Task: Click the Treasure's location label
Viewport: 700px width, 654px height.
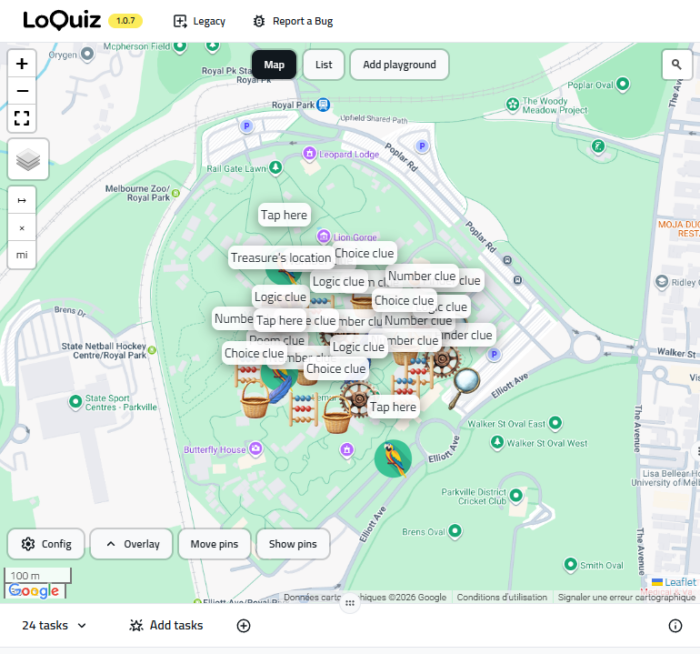Action: coord(281,258)
